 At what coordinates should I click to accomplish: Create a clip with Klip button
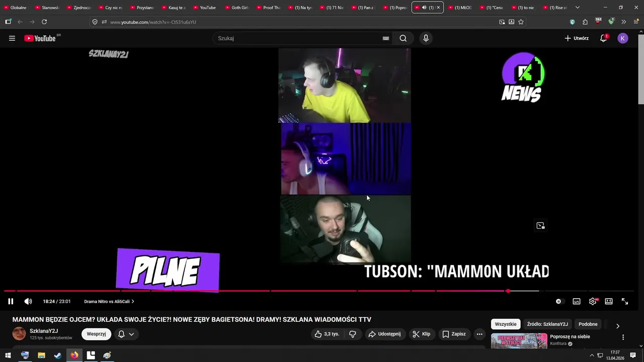(421, 334)
